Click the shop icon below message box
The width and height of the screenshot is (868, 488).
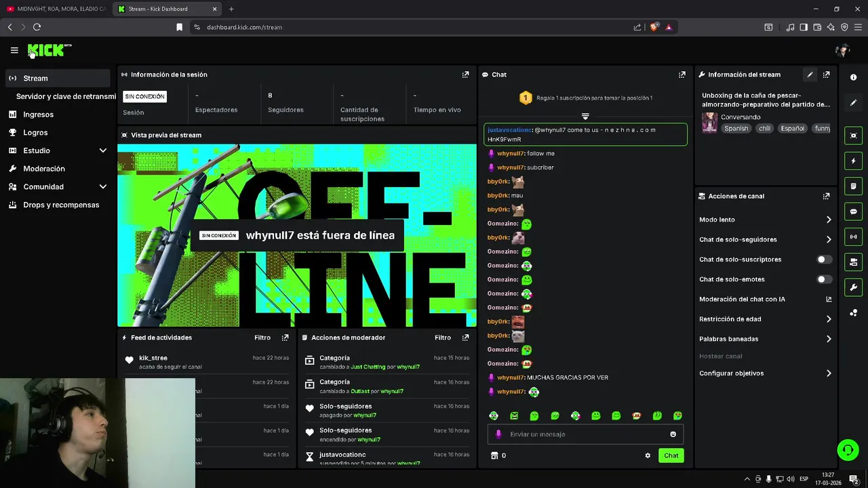(494, 455)
